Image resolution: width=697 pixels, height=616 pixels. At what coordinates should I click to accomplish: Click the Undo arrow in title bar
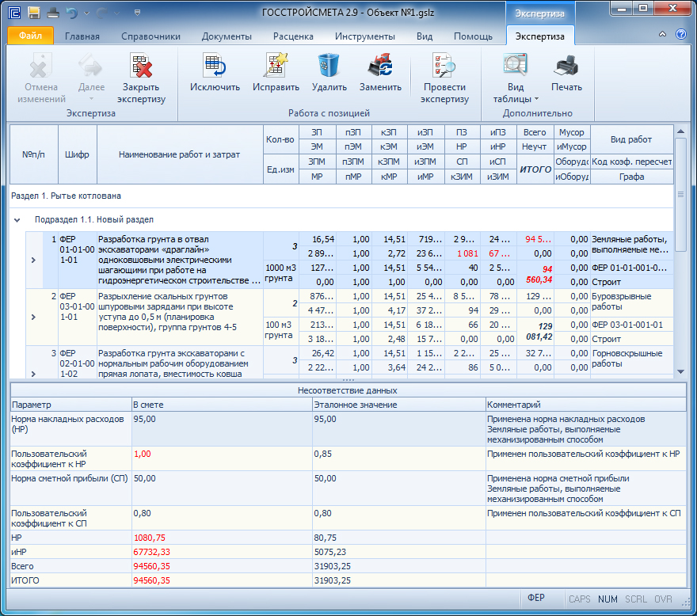click(71, 13)
